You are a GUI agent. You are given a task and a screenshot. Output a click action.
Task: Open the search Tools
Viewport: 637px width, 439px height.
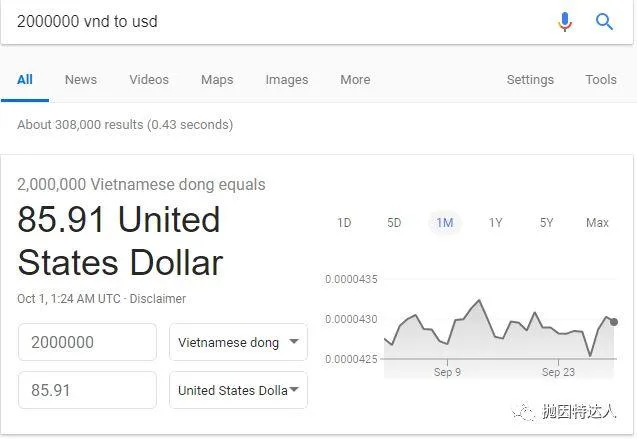pyautogui.click(x=601, y=80)
